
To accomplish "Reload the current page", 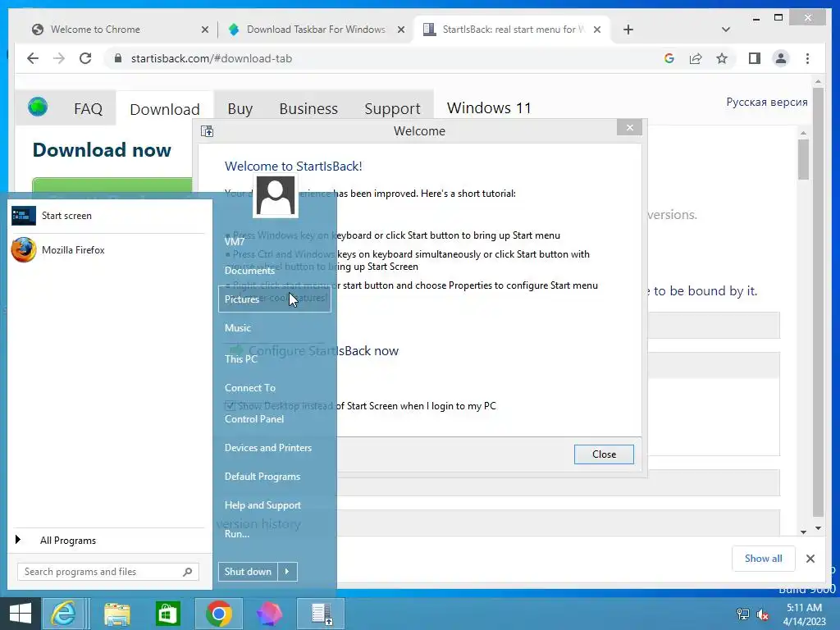I will 85,58.
